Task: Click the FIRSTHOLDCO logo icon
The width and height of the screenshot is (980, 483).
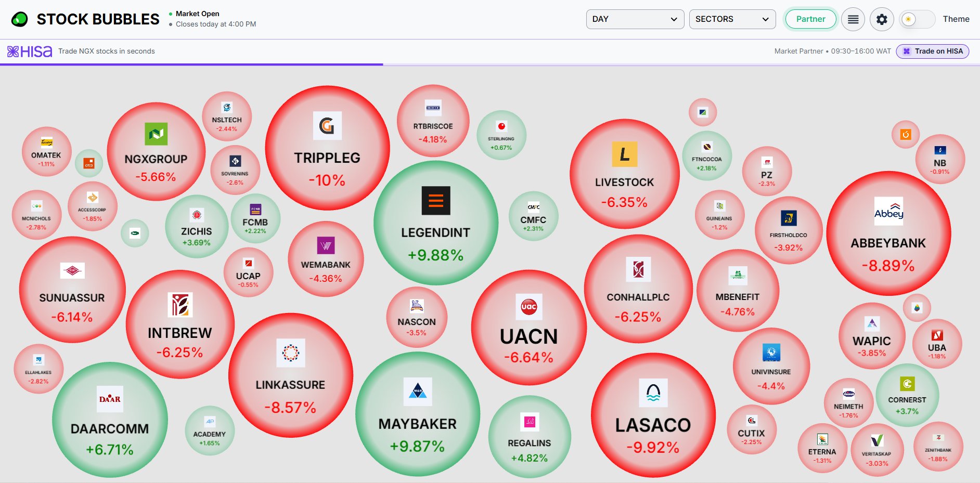Action: (789, 218)
